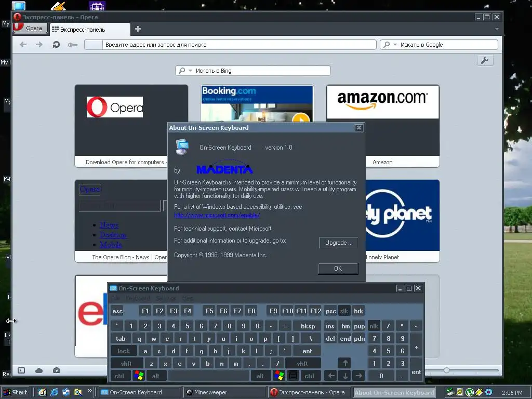Click the Искать в Bing search field
This screenshot has width=532, height=399.
coord(253,71)
